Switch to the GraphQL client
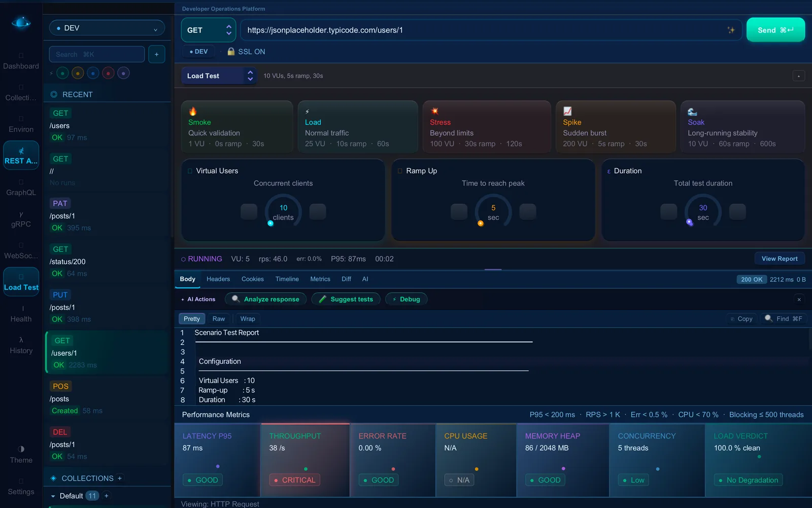The image size is (812, 508). (x=21, y=187)
